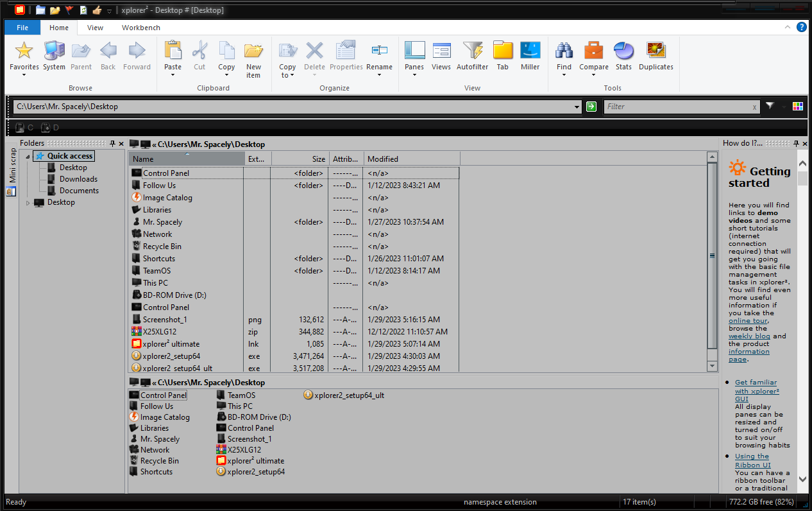
Task: Open the Paste dropdown menu
Action: click(173, 75)
